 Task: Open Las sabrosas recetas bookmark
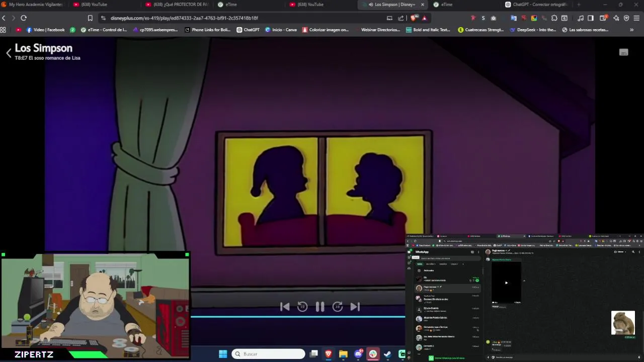[x=585, y=30]
